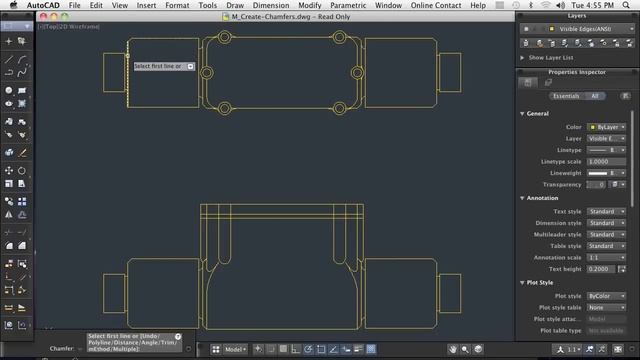Toggle Grid display in status bar
The width and height of the screenshot is (640, 360).
[x=283, y=349]
